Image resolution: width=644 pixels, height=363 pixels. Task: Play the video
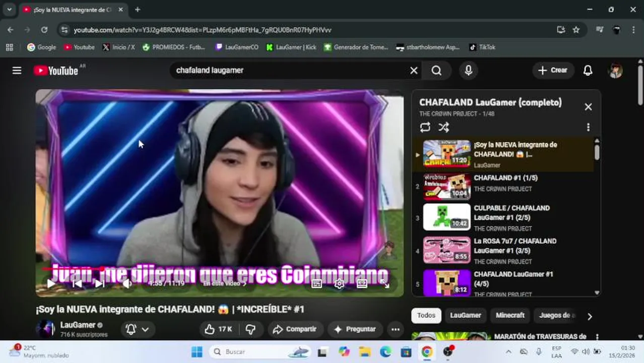51,283
